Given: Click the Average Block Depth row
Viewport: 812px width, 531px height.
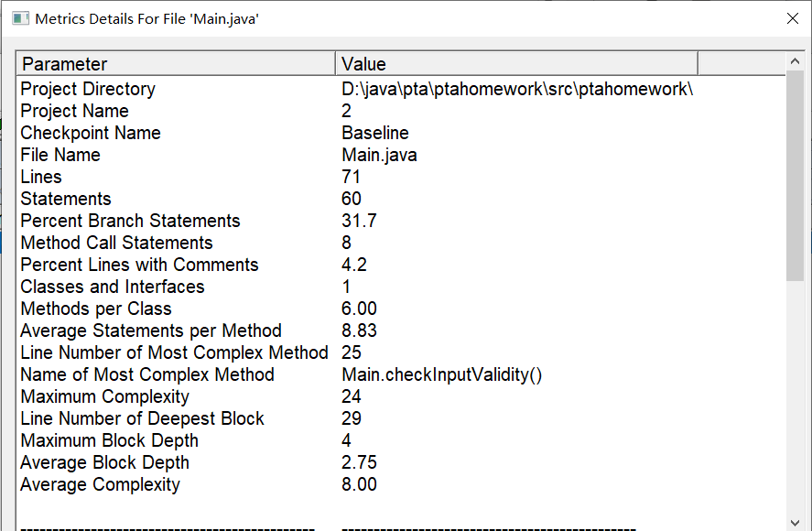Looking at the screenshot, I should (104, 462).
